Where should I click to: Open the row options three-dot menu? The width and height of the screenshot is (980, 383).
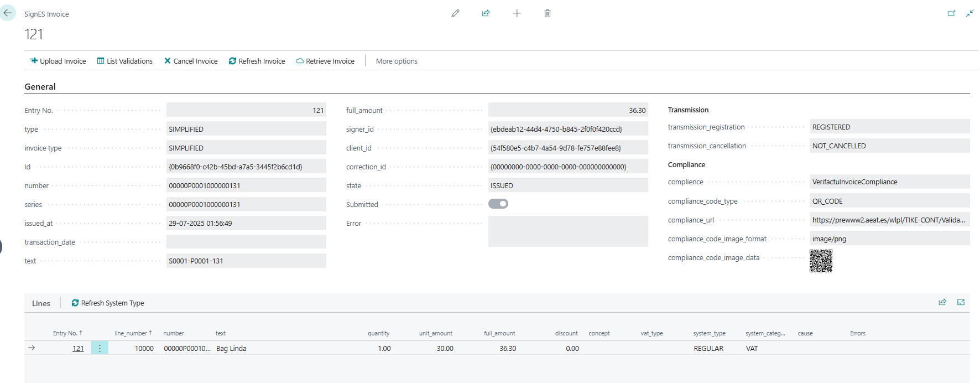pos(100,348)
